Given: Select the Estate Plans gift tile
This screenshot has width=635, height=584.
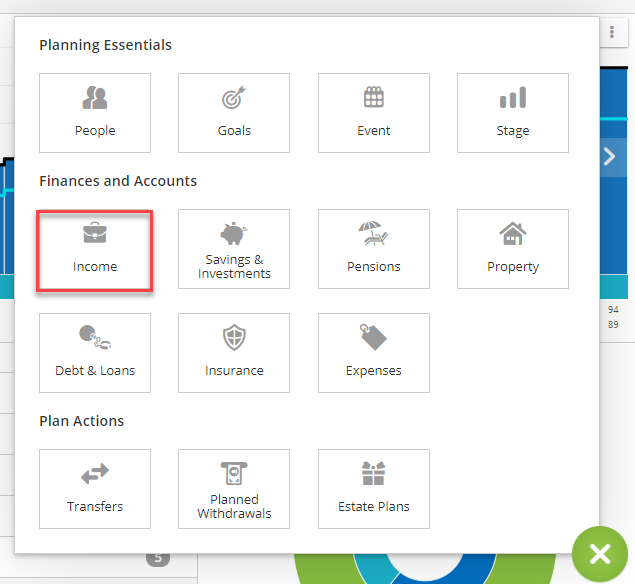Looking at the screenshot, I should point(374,489).
